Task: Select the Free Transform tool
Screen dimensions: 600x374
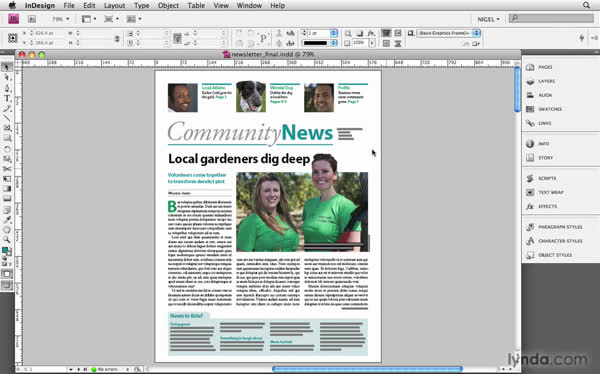Action: (7, 178)
